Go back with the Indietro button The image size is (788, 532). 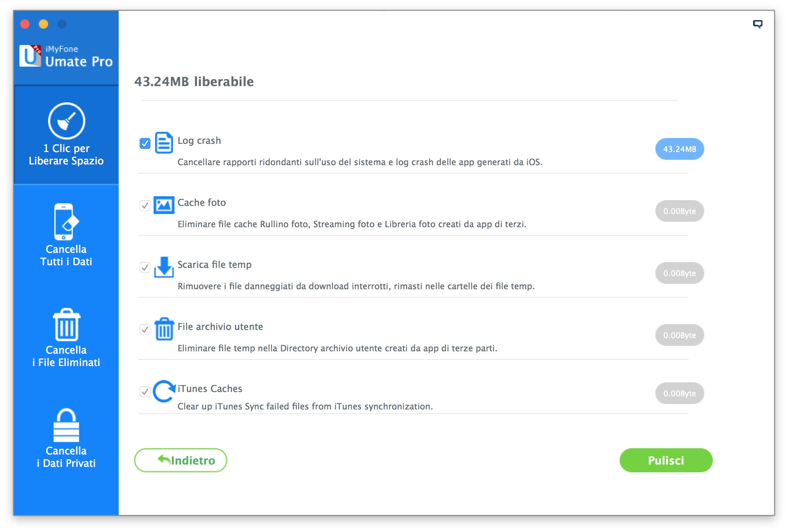(181, 460)
